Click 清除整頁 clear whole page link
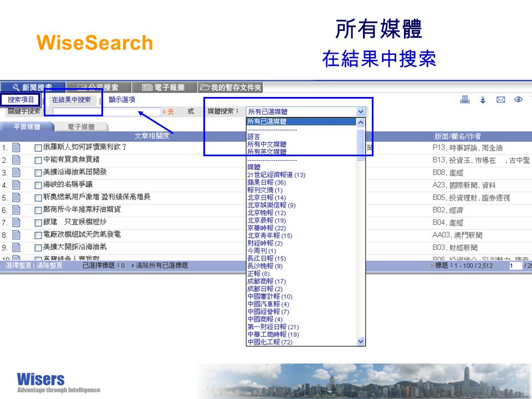532x399 pixels. [x=49, y=265]
